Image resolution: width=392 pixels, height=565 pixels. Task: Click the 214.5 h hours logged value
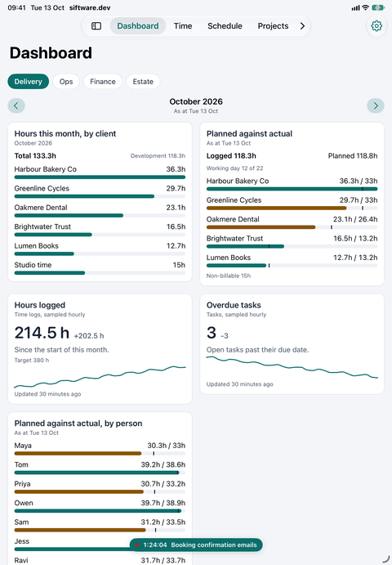click(42, 333)
